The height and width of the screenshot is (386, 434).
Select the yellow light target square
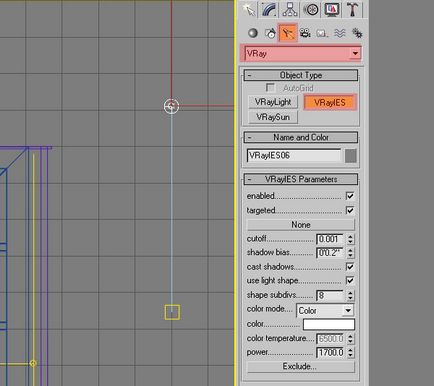pyautogui.click(x=172, y=312)
